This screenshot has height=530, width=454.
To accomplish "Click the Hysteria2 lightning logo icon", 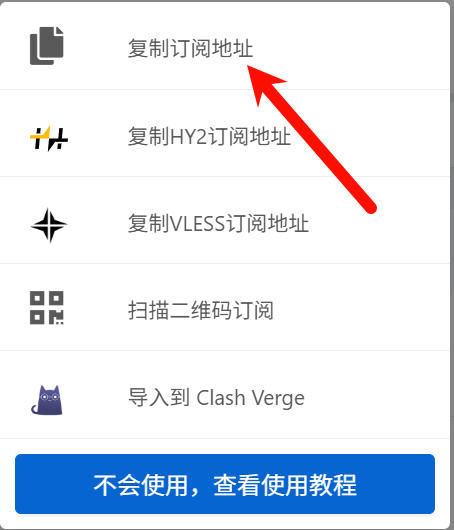I will [49, 138].
